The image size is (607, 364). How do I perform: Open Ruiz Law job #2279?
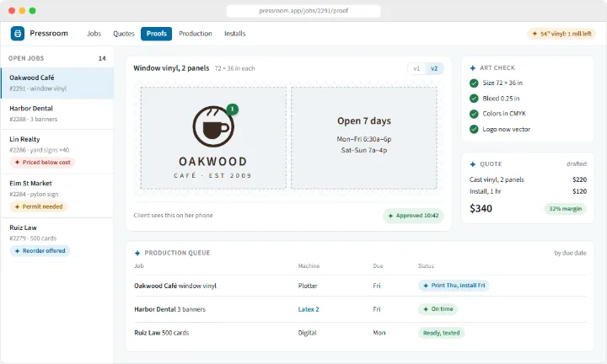57,240
